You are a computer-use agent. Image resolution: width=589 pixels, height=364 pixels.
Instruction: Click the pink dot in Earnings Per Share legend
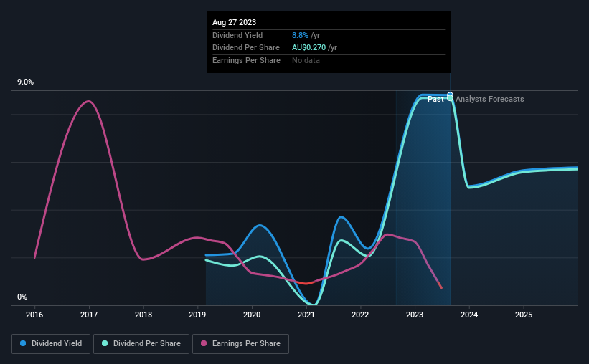click(204, 343)
